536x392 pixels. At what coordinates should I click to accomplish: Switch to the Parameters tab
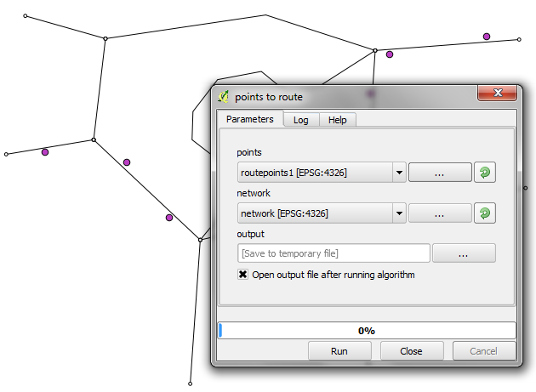pyautogui.click(x=249, y=120)
